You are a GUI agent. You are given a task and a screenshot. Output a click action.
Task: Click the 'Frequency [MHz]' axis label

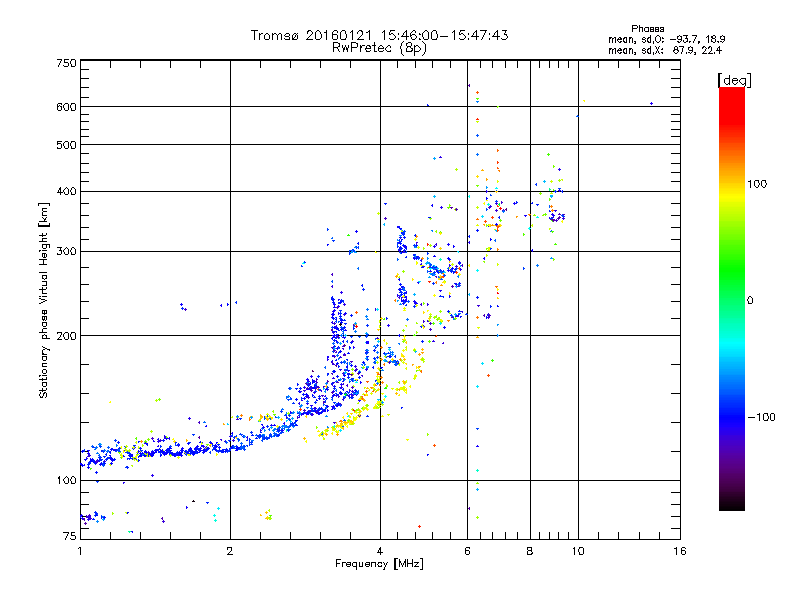[379, 564]
